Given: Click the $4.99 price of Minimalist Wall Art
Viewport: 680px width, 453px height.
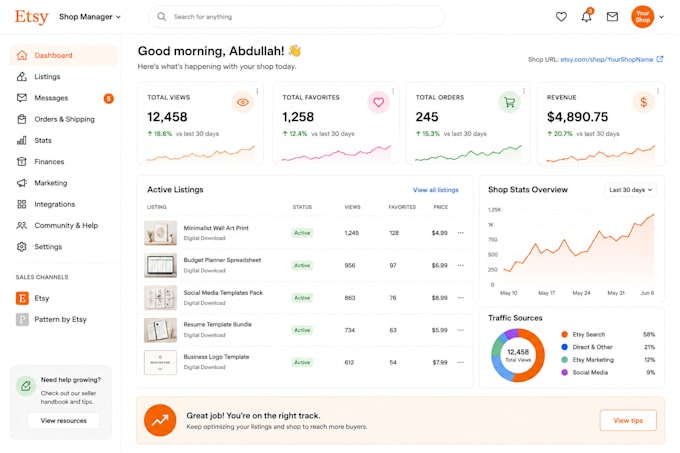Looking at the screenshot, I should (x=439, y=233).
